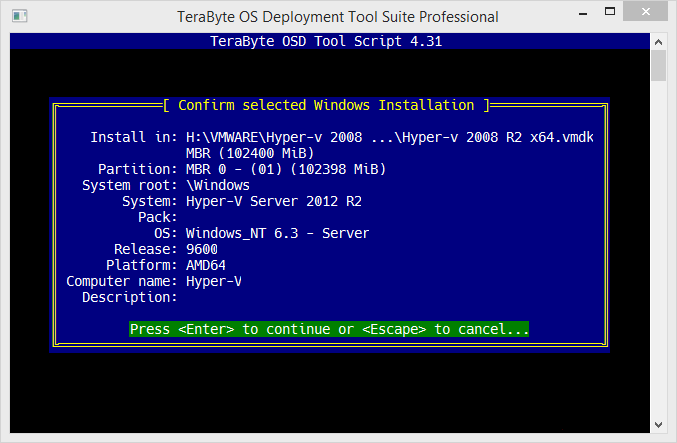Click the 'Partition:' label
677x443 pixels.
[138, 169]
